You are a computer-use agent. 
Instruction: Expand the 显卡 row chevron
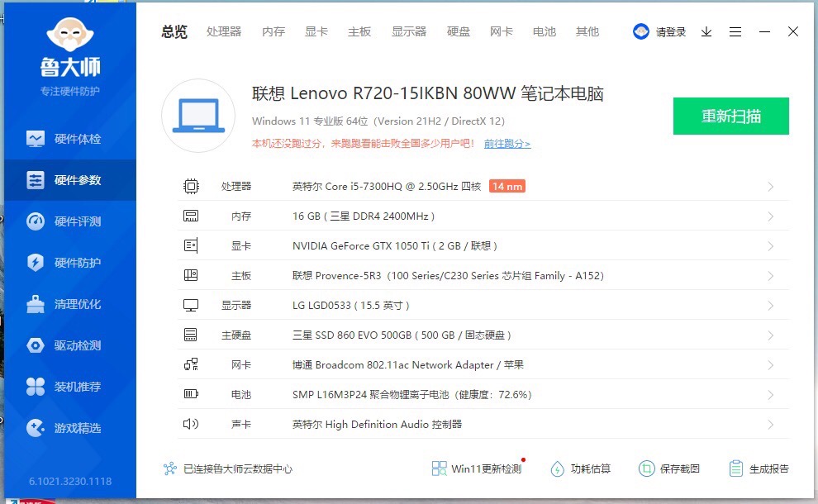point(771,246)
